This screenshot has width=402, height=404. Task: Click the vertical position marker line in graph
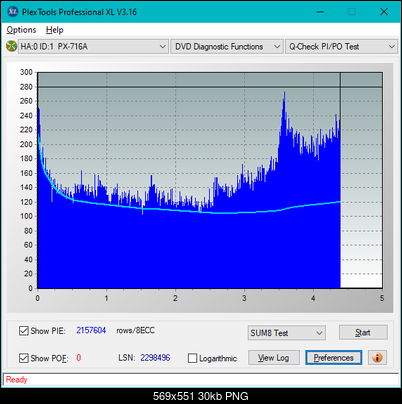[x=340, y=107]
